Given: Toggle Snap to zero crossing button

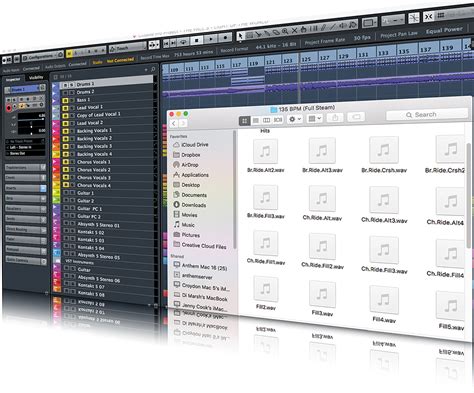Looking at the screenshot, I should tap(414, 18).
